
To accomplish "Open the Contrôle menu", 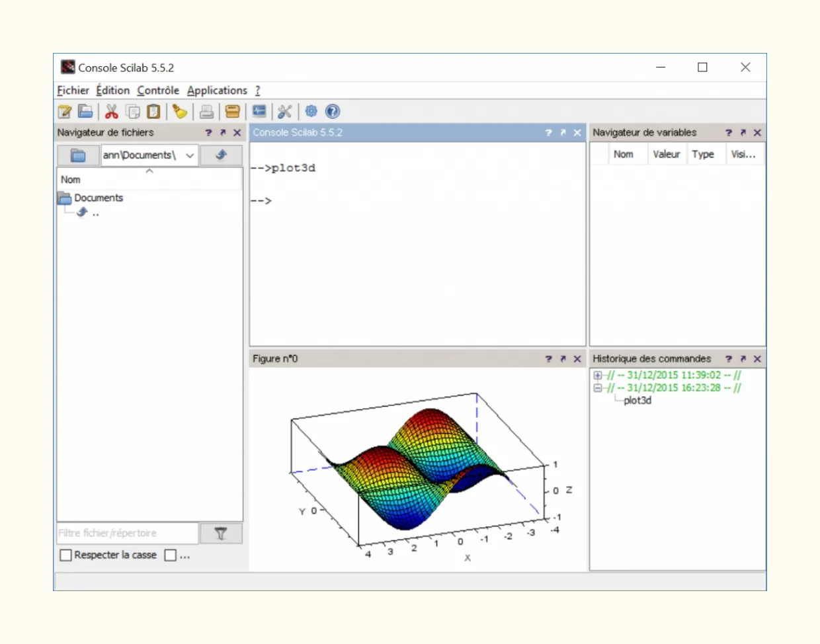I will click(158, 91).
